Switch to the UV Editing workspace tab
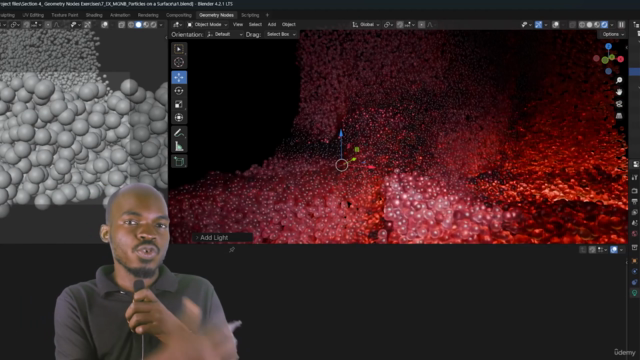Image resolution: width=640 pixels, height=360 pixels. point(33,15)
